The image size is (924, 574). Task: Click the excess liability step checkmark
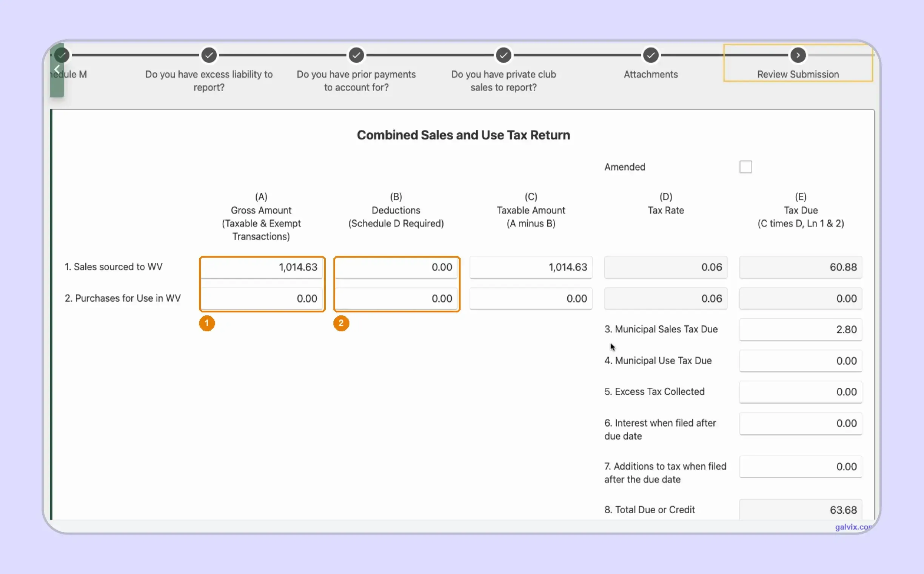pos(209,55)
